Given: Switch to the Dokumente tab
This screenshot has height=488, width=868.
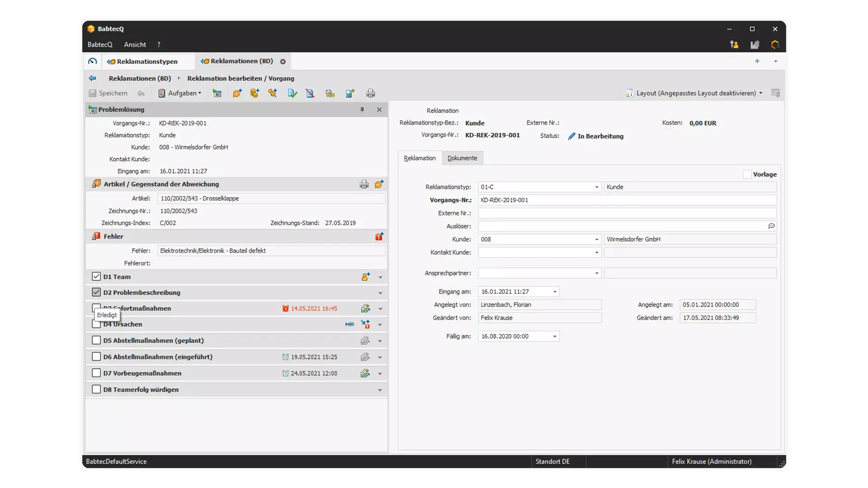Looking at the screenshot, I should click(x=462, y=158).
